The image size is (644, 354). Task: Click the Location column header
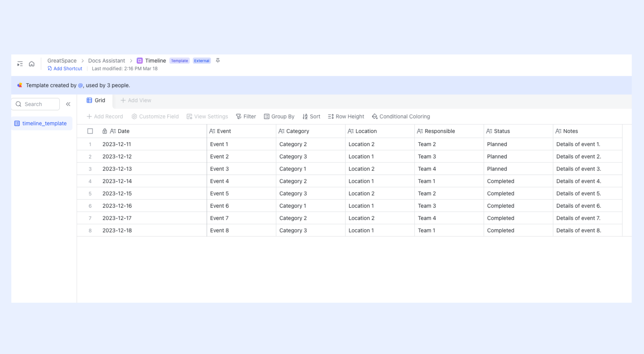click(x=380, y=131)
